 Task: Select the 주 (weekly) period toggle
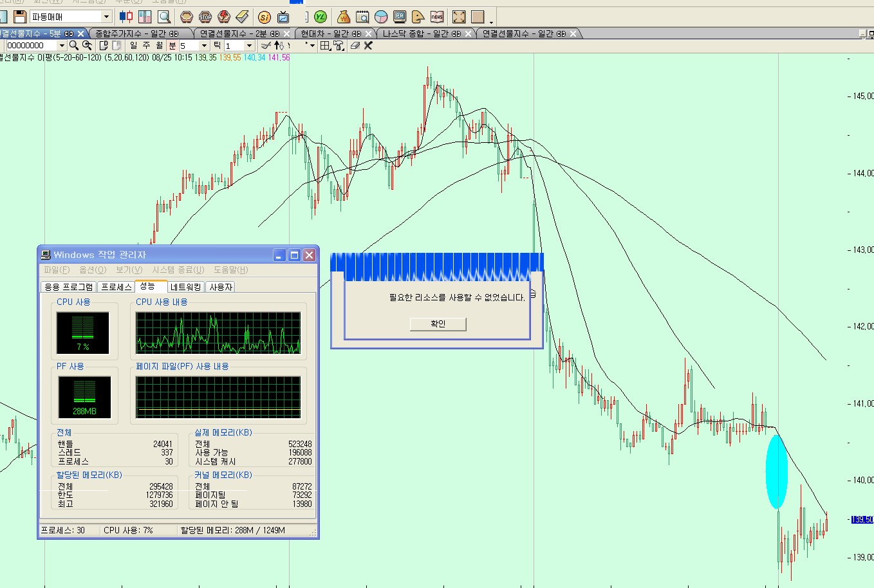146,46
